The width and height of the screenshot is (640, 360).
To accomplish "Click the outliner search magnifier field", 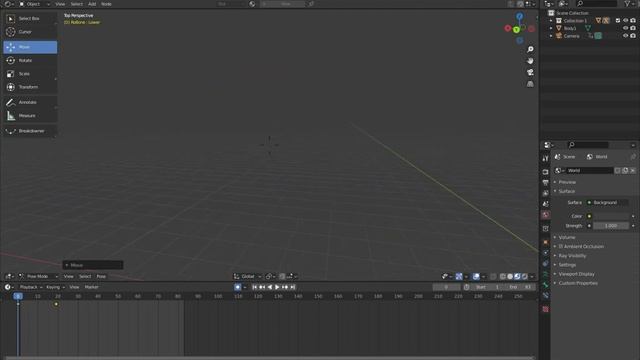I will [596, 4].
